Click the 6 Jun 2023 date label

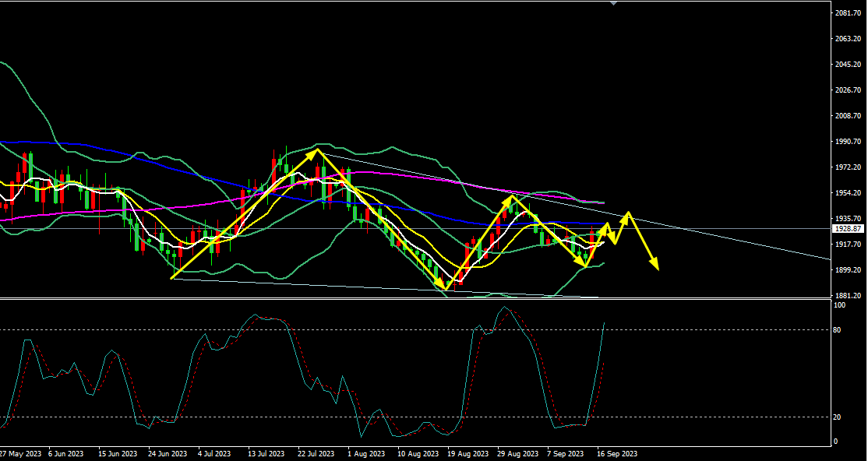(66, 454)
